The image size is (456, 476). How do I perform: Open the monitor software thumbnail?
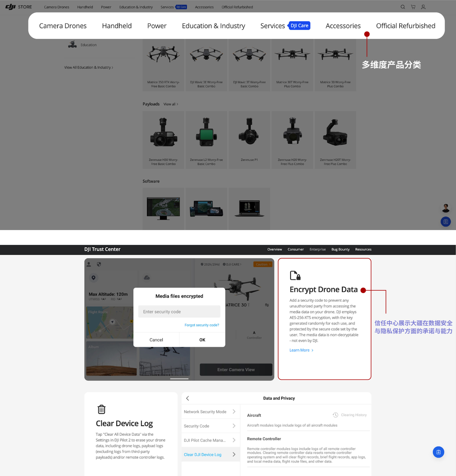[x=163, y=209]
